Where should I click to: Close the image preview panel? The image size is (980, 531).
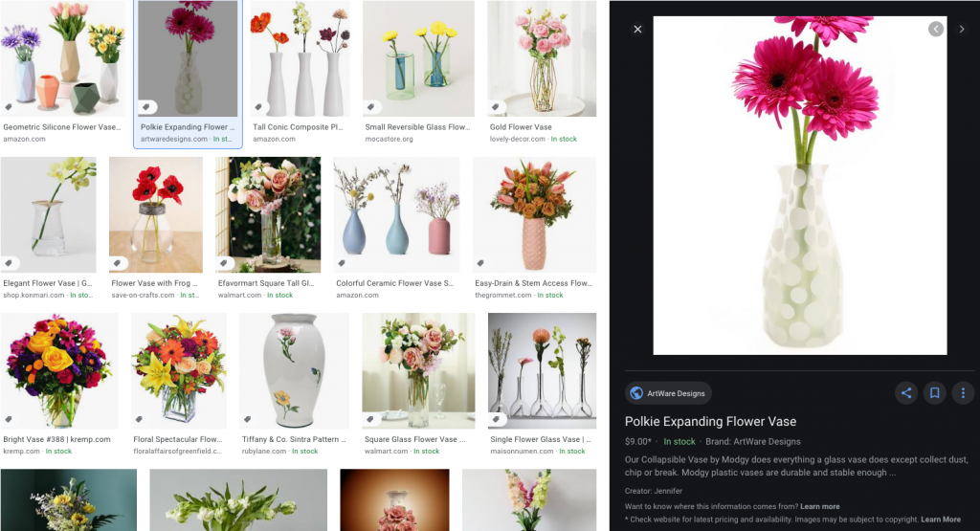tap(637, 30)
